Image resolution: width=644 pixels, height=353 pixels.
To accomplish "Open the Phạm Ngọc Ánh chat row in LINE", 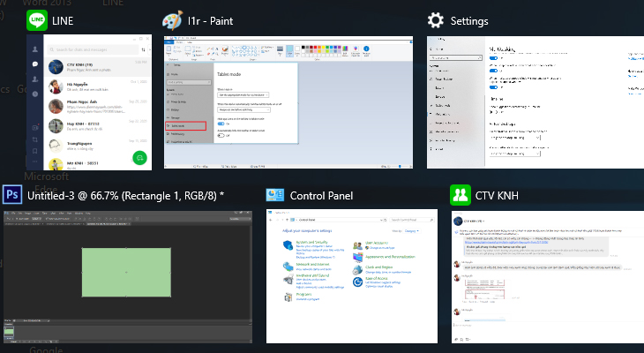I will point(97,106).
